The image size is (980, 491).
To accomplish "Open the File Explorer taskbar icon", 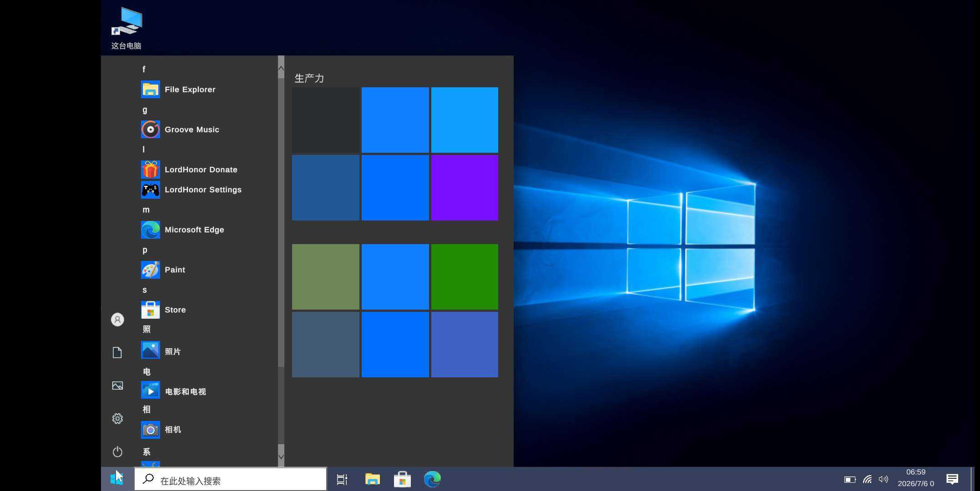I will coord(372,479).
